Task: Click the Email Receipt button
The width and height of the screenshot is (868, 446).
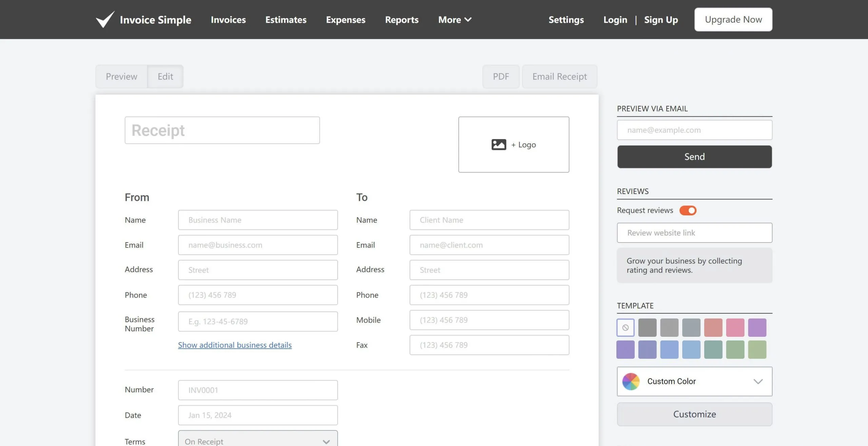Action: [x=559, y=76]
